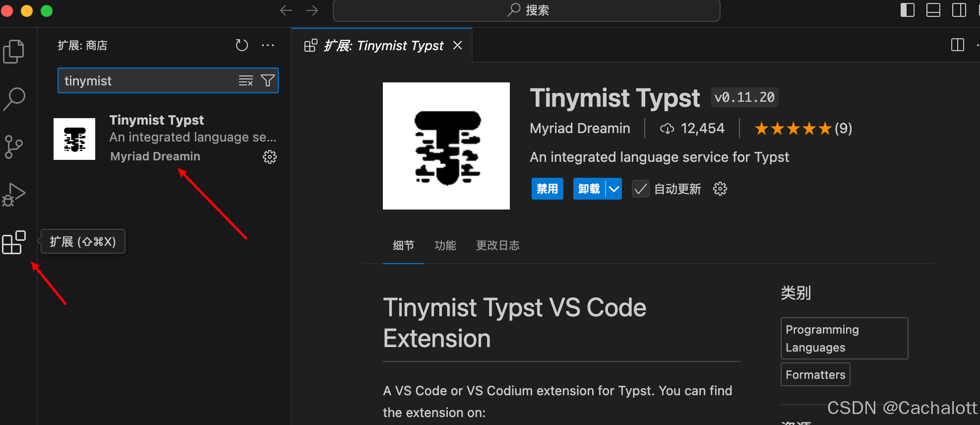980x425 pixels.
Task: Click the Tinymist icon in search results
Action: click(74, 139)
